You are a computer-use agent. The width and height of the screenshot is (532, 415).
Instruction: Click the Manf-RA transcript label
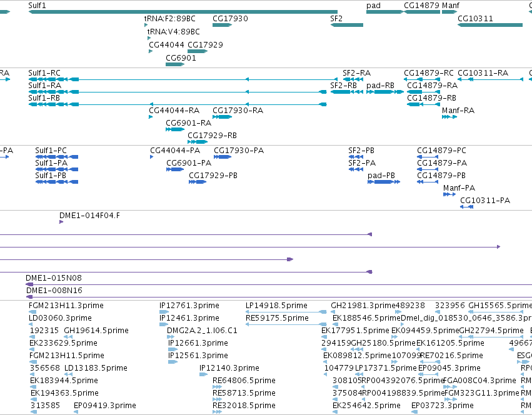coord(458,111)
